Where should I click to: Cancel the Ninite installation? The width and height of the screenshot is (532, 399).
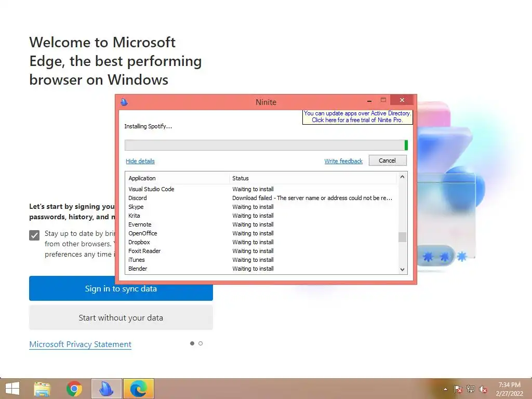388,161
